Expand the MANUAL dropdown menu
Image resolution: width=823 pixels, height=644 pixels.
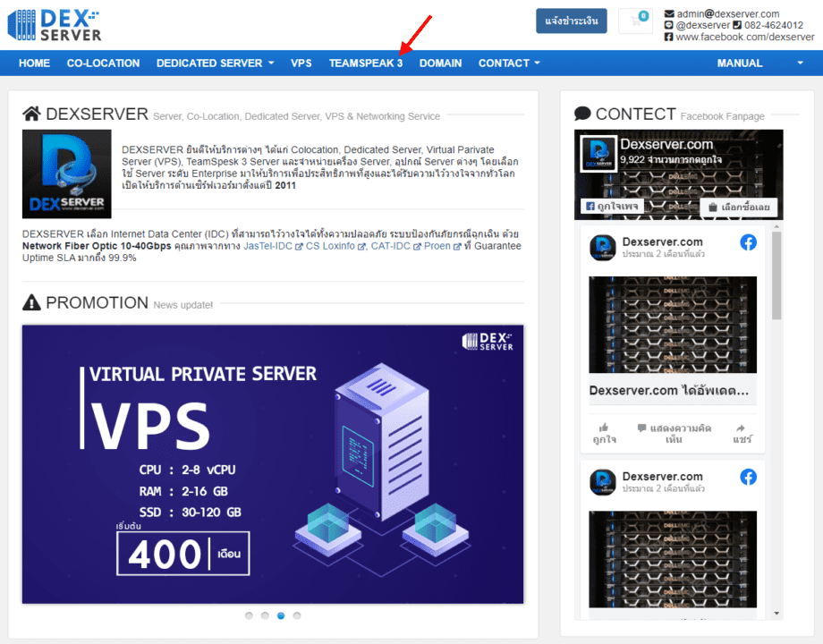click(x=759, y=64)
